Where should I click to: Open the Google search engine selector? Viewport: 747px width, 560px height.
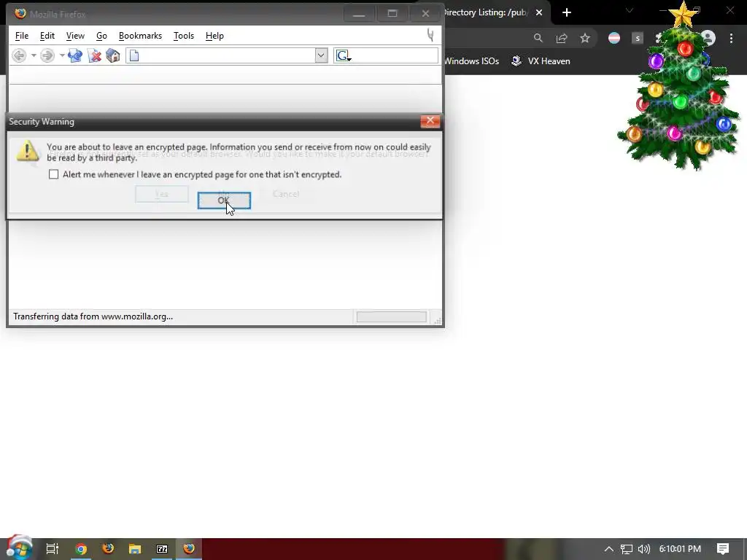pyautogui.click(x=344, y=55)
